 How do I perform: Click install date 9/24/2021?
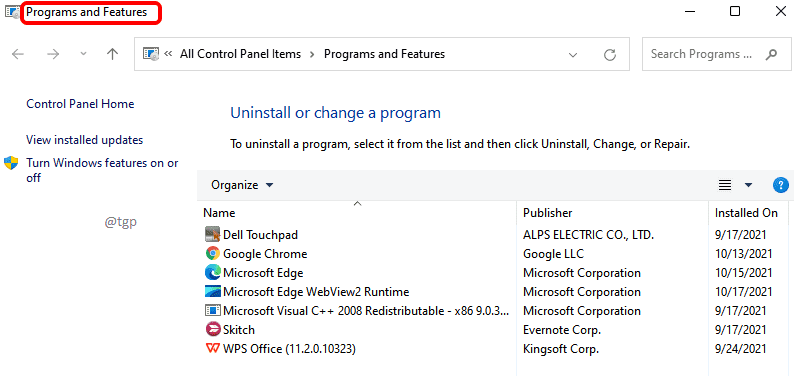[741, 349]
